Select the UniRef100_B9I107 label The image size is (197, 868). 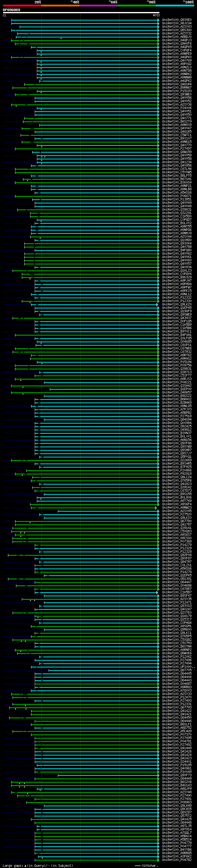pyautogui.click(x=176, y=139)
